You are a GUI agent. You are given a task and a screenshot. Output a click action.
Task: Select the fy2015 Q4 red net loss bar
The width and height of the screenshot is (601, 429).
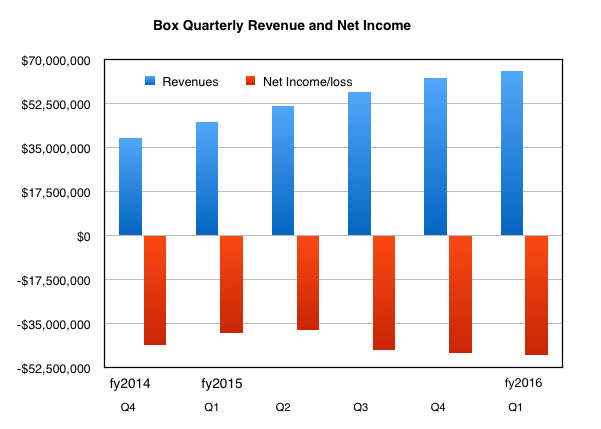click(460, 294)
